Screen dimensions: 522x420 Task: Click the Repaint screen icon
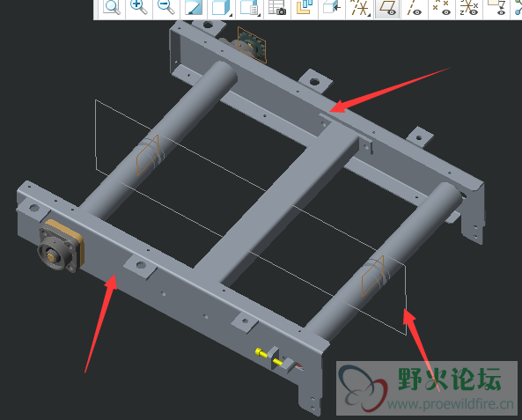[x=194, y=7]
